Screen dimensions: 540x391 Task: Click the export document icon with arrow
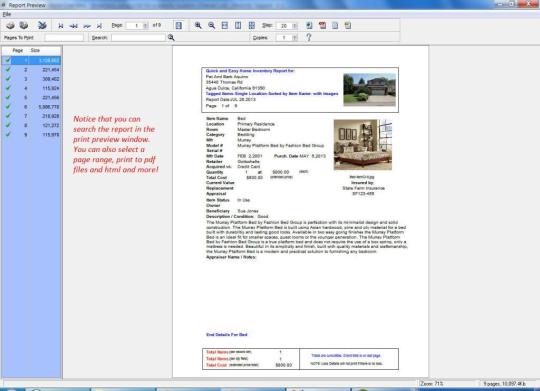(x=309, y=25)
